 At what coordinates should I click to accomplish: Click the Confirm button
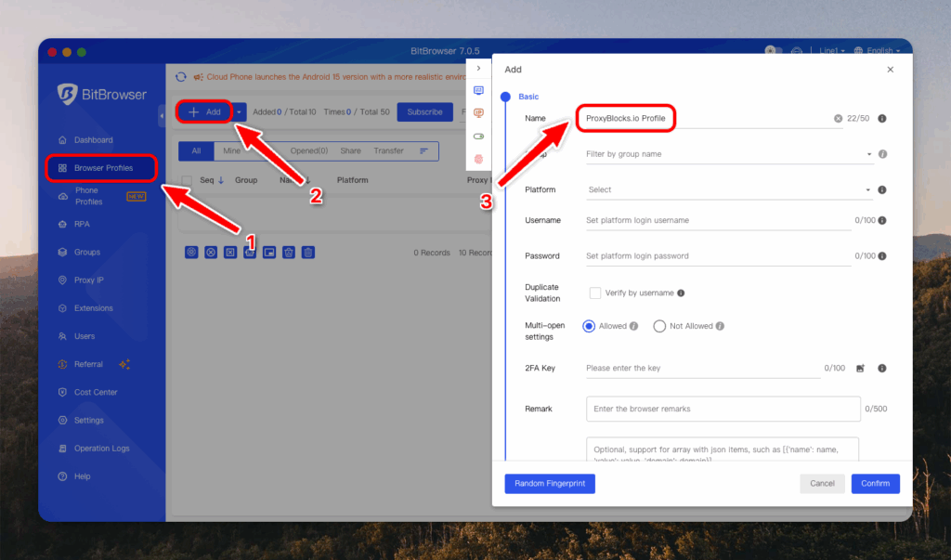click(x=875, y=484)
